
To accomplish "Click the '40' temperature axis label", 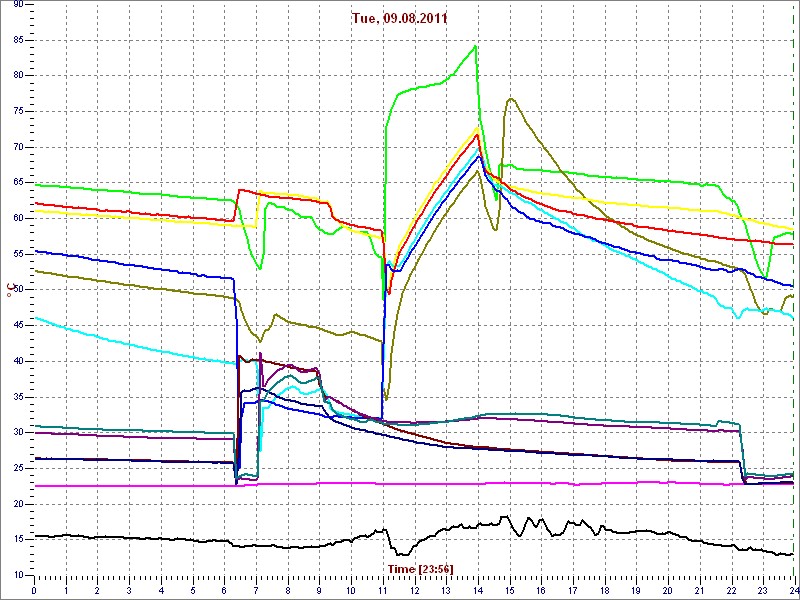I will [16, 361].
